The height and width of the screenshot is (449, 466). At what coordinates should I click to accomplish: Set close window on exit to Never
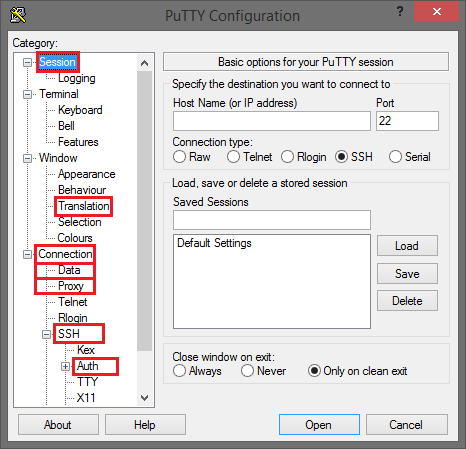pyautogui.click(x=247, y=371)
